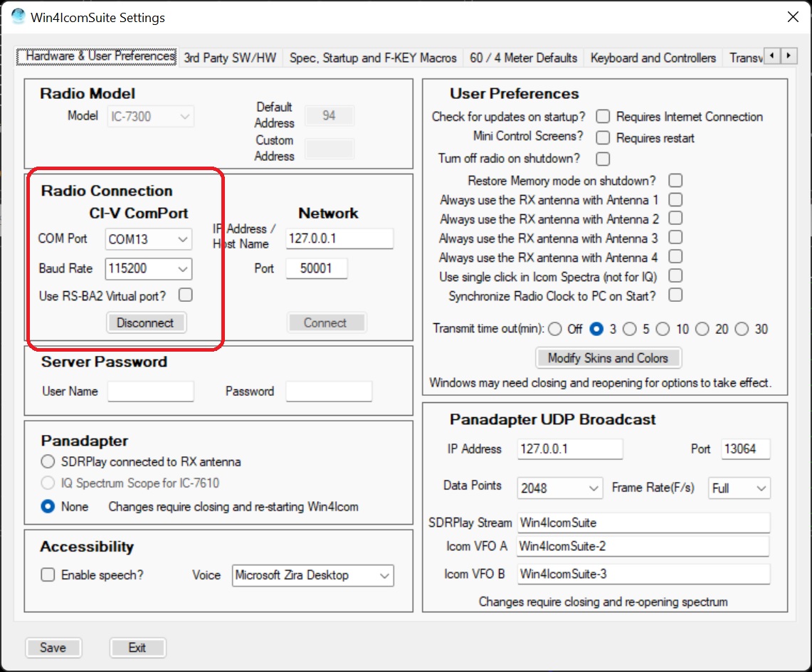Click the Icom VFO A field
Viewport: 812px width, 672px height.
tap(643, 546)
